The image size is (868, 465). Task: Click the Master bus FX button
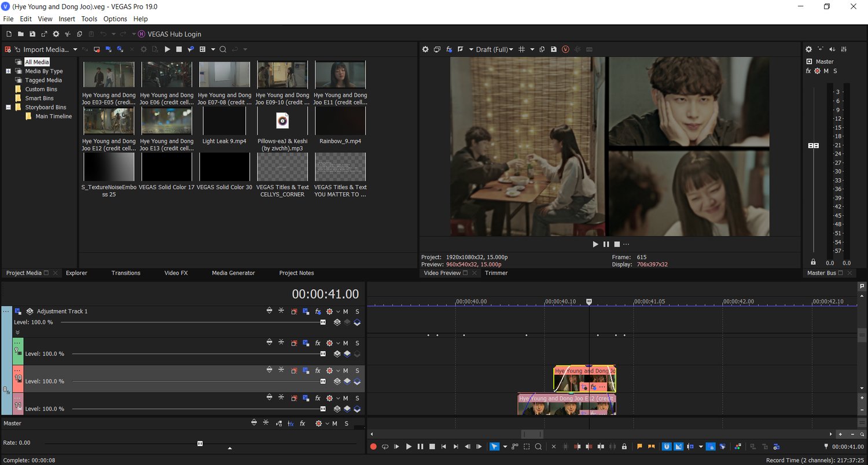click(808, 71)
